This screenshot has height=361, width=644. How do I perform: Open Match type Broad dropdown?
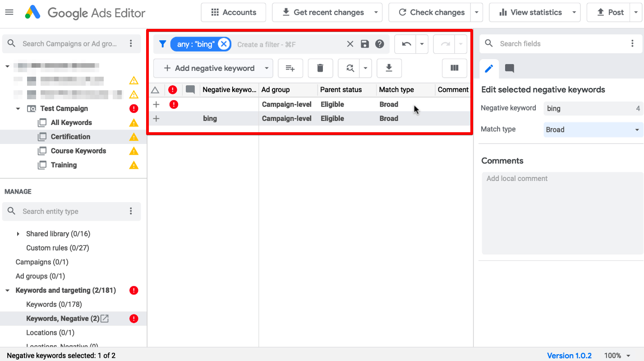593,130
